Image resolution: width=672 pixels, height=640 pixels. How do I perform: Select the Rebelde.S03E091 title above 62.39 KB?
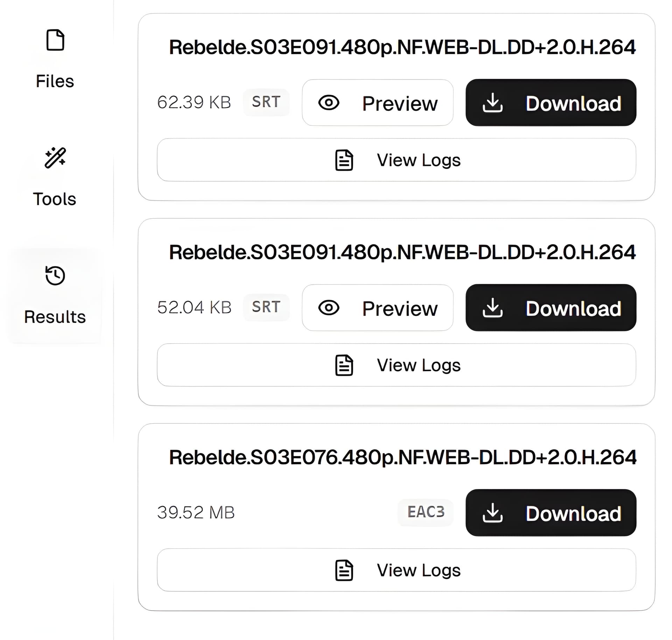pyautogui.click(x=402, y=47)
